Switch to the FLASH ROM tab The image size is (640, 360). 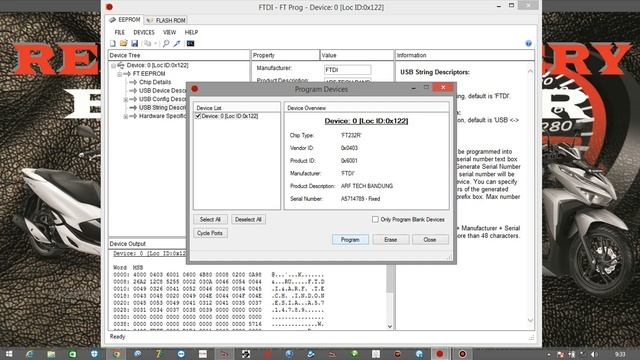point(166,20)
